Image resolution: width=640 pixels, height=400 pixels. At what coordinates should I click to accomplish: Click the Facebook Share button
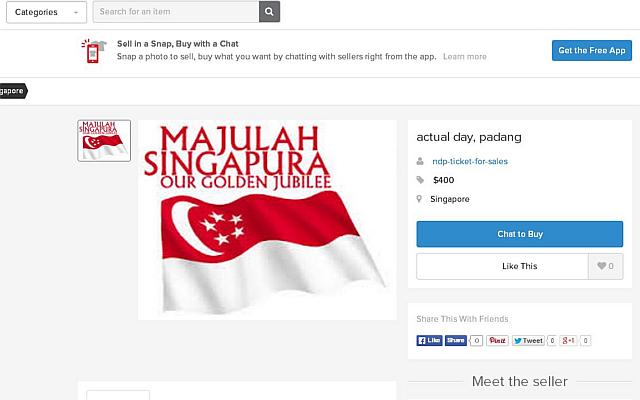455,340
